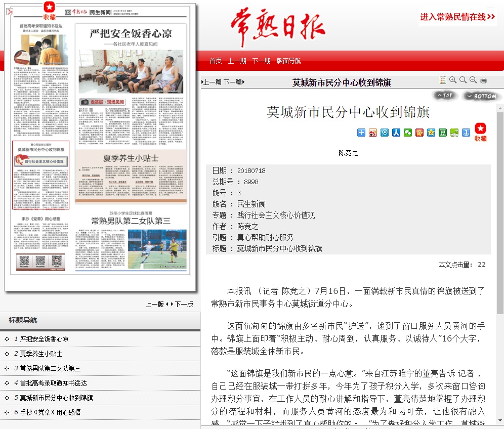
Task: Click the zoom in magnifier icon
Action: 453,80
